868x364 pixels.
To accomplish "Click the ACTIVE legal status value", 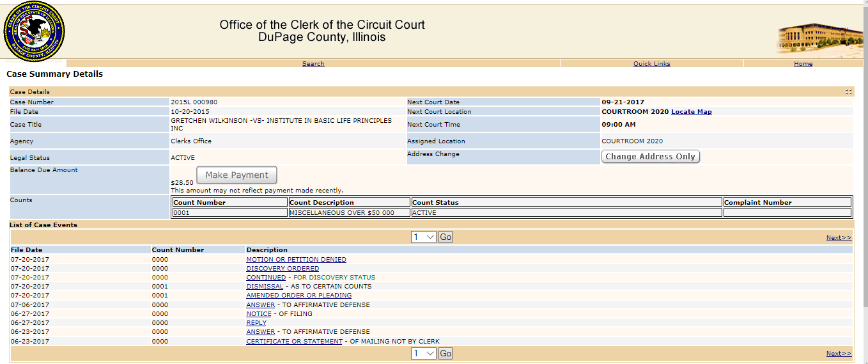I will [183, 158].
